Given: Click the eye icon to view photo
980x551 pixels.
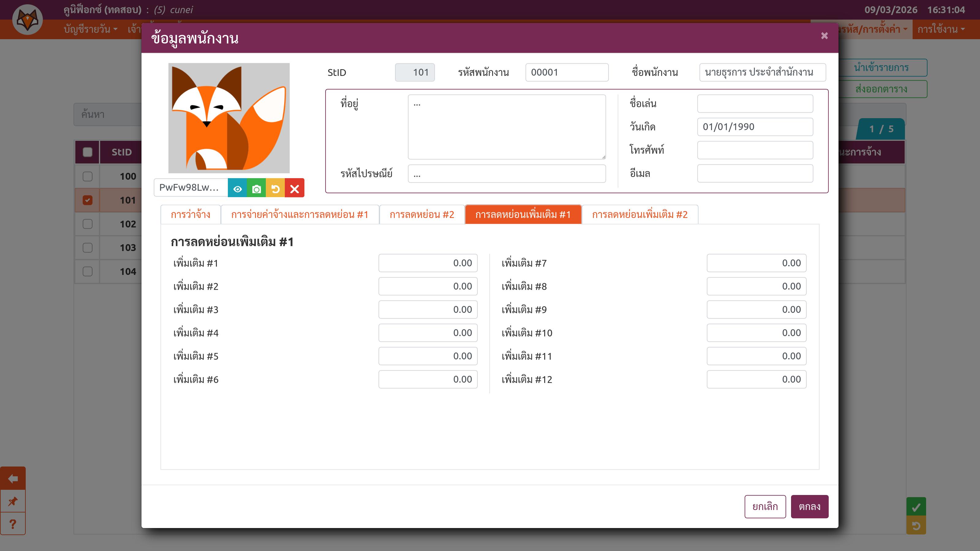Looking at the screenshot, I should [x=237, y=189].
